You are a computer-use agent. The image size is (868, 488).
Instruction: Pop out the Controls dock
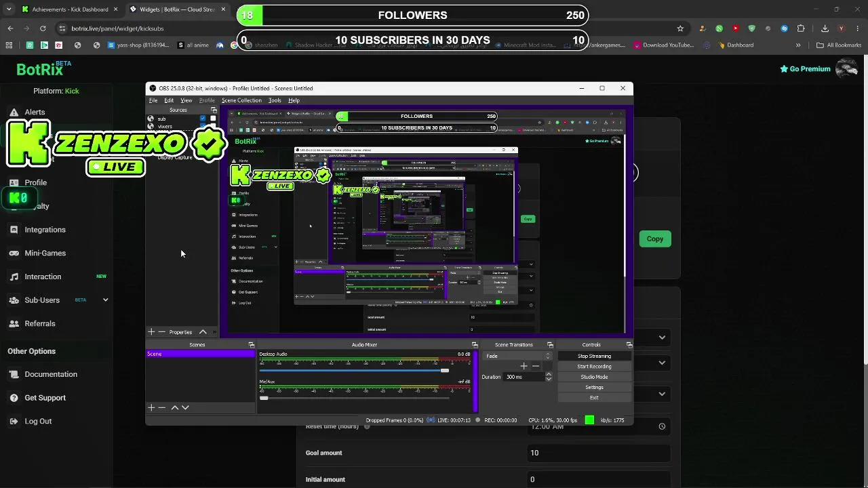[x=629, y=345]
